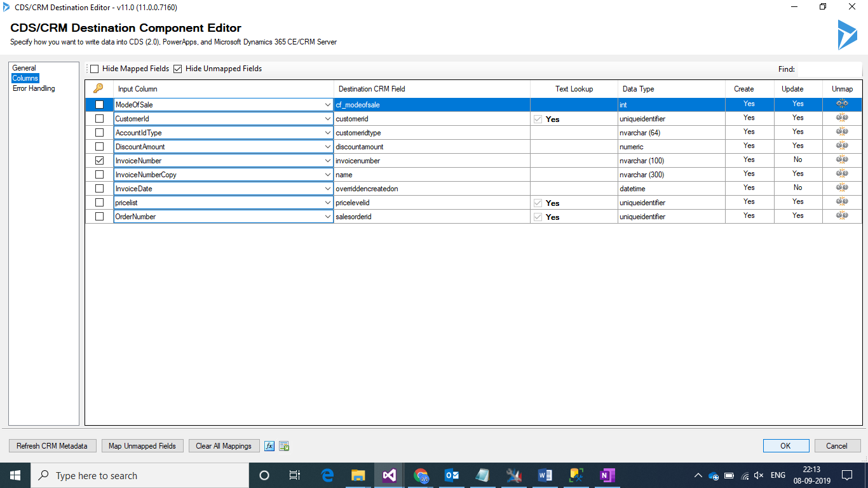Sort by Destination CRM Field header

coord(432,89)
